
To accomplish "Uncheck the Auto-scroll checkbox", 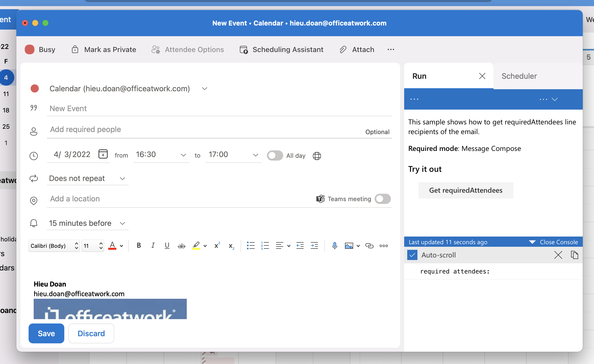I will [x=412, y=255].
